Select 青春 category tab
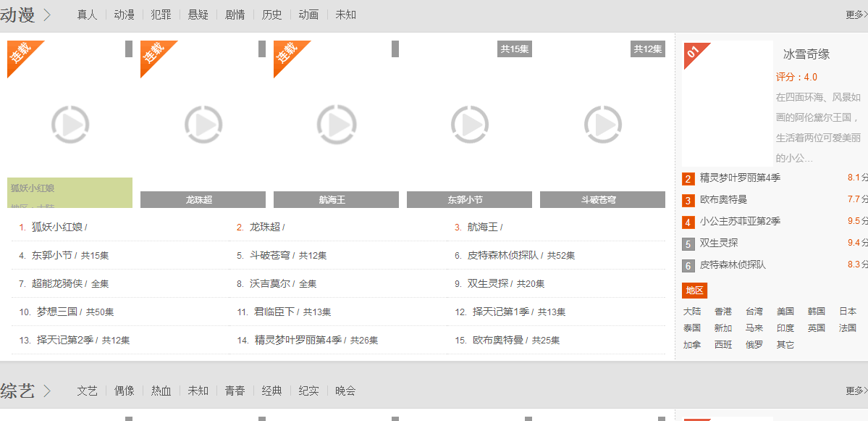This screenshot has height=421, width=868. coord(235,391)
